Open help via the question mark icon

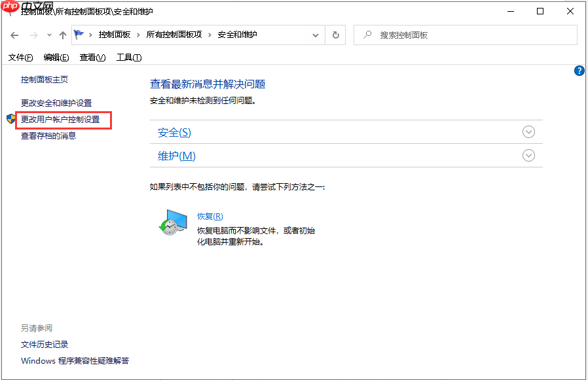(579, 71)
